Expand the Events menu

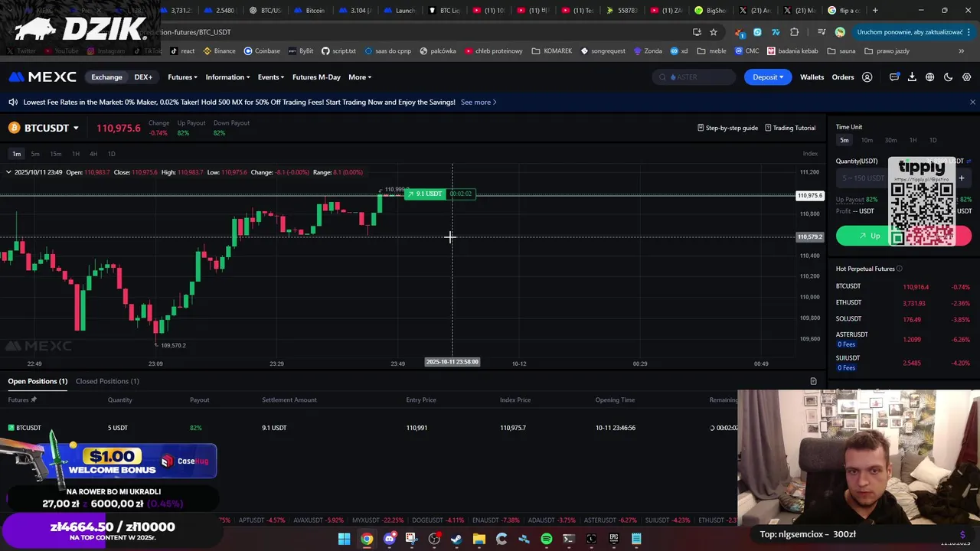(x=271, y=77)
